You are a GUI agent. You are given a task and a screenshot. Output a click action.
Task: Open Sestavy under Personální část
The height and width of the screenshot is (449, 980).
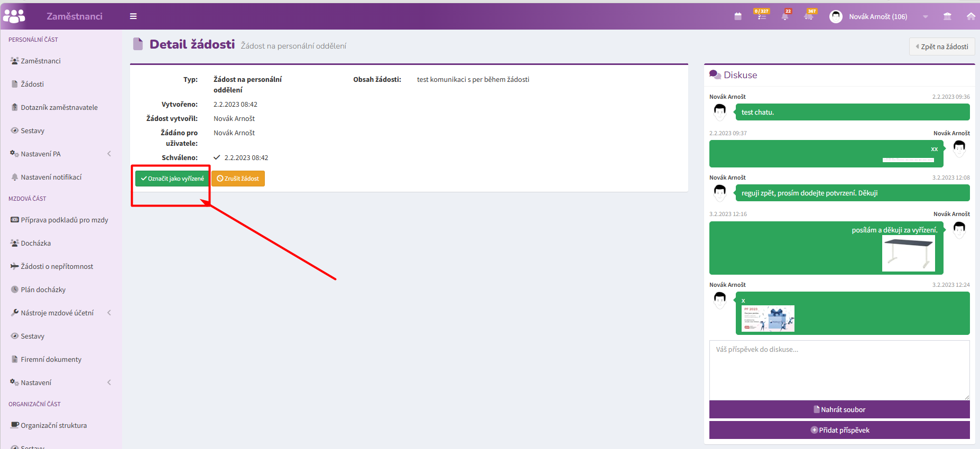(x=32, y=130)
